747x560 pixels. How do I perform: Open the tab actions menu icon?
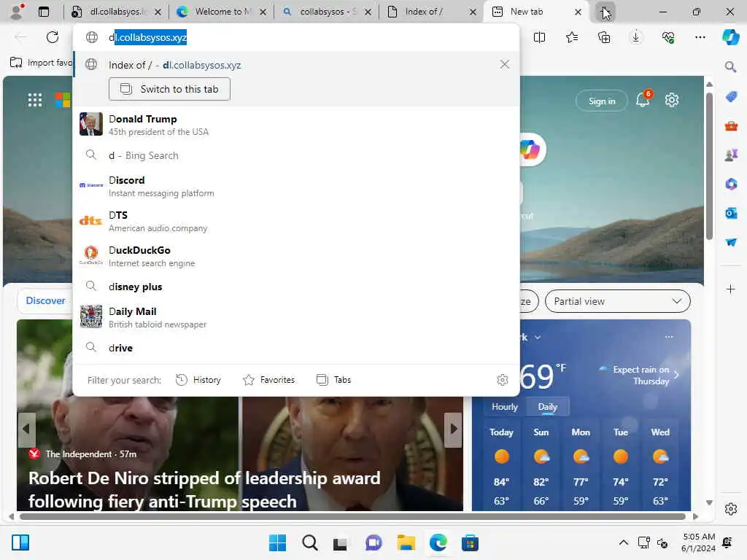[x=43, y=12]
